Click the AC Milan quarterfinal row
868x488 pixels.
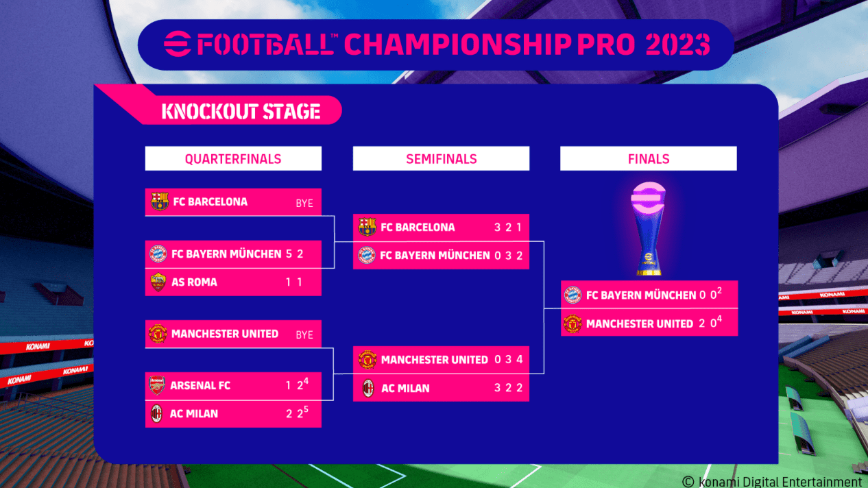tap(233, 414)
